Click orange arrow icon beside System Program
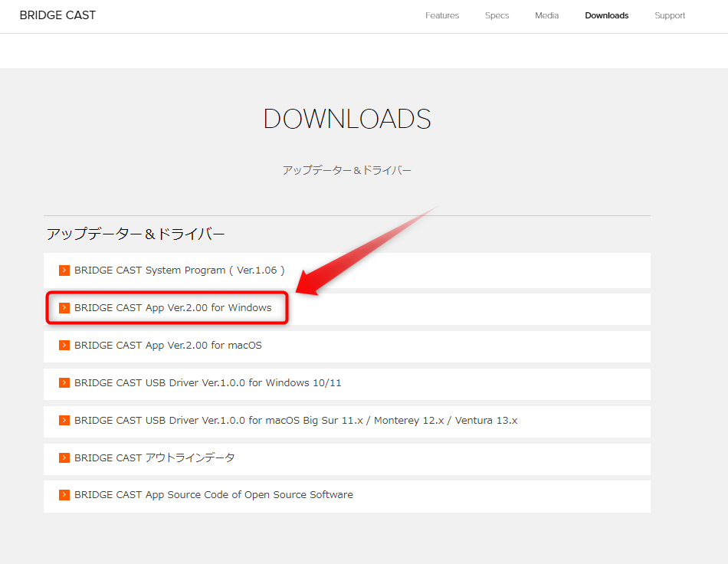The width and height of the screenshot is (728, 564). (x=64, y=271)
